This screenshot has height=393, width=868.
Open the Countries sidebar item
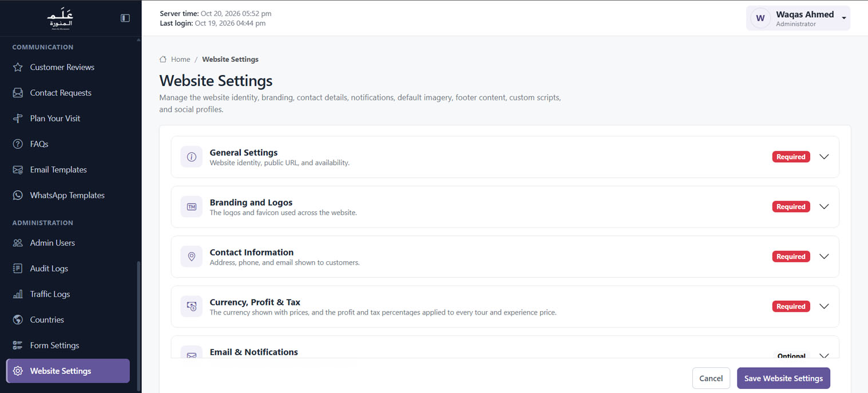[68, 320]
